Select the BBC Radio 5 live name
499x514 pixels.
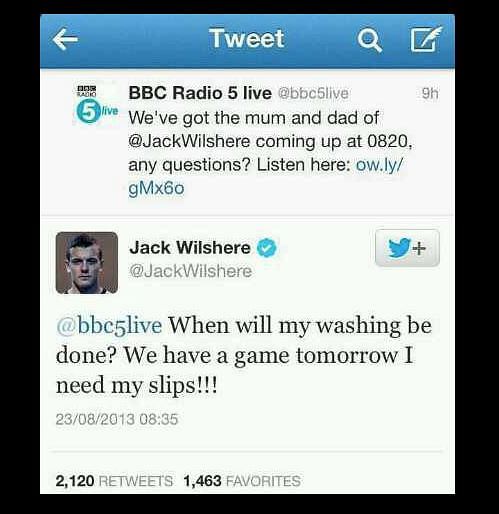[x=200, y=93]
